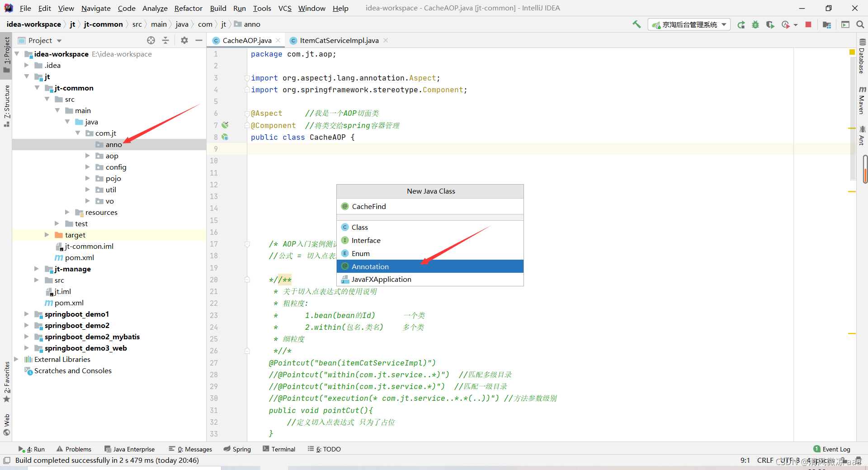This screenshot has height=470, width=868.
Task: Click the CacheFind name input field
Action: tap(430, 206)
